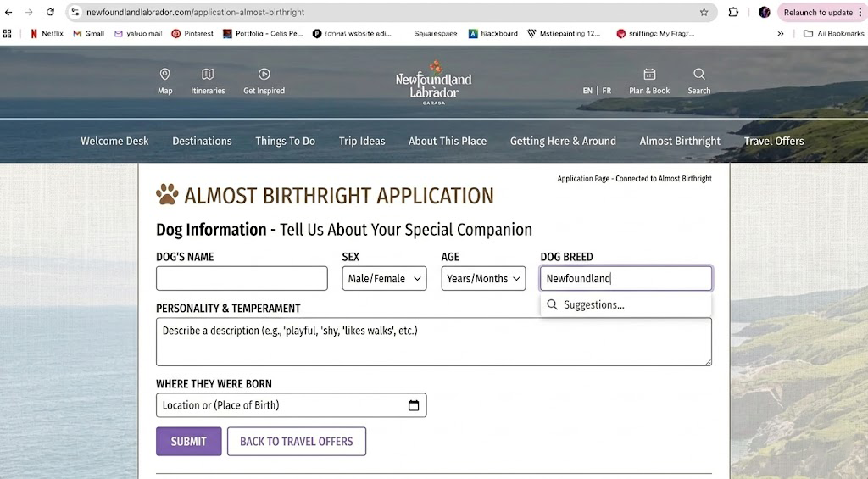Screen dimensions: 868x479
Task: Reload the page
Action: coord(50,12)
